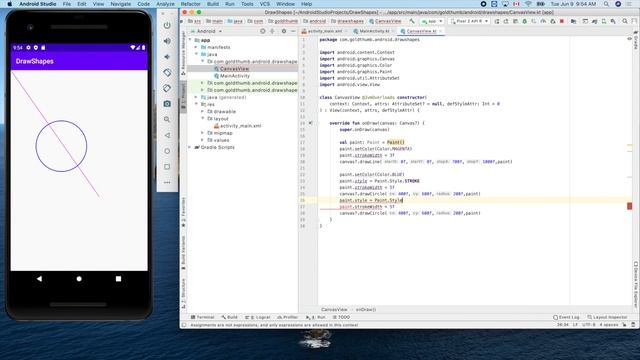Tap the phone's home navigation button
Screen dimensions: 640x360
pyautogui.click(x=79, y=279)
